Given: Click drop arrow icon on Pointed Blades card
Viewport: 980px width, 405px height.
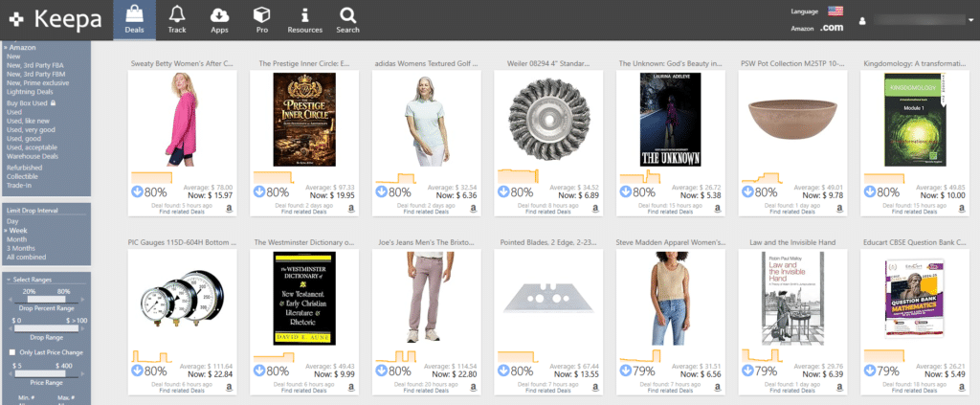Looking at the screenshot, I should [x=503, y=371].
